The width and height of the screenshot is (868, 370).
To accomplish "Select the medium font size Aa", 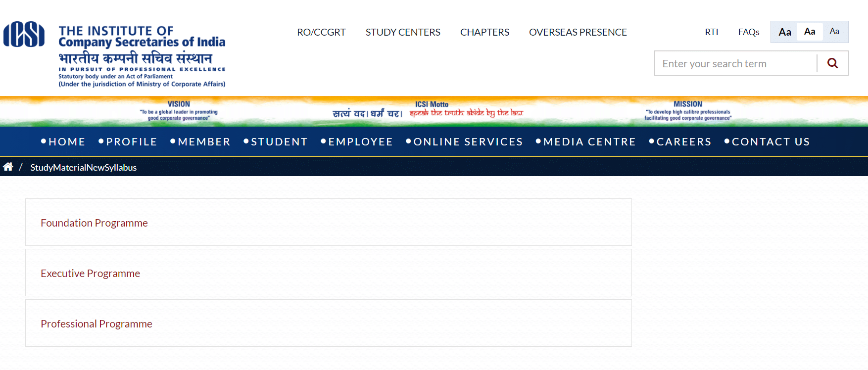I will (810, 32).
